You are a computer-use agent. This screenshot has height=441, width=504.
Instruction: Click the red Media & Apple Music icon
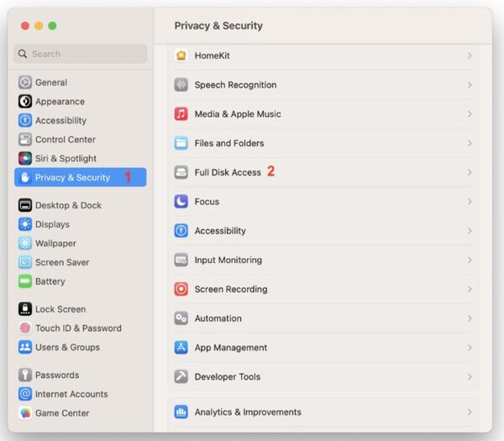coord(181,113)
